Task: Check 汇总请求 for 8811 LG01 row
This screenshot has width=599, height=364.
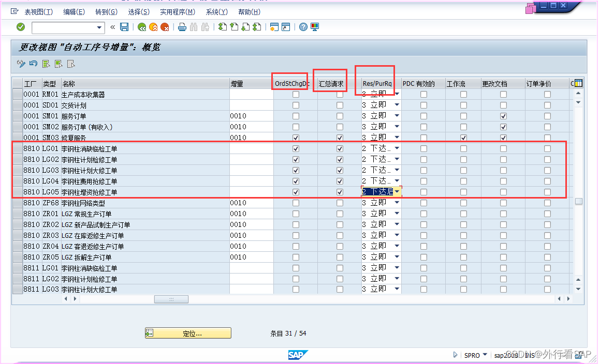Action: tap(340, 268)
